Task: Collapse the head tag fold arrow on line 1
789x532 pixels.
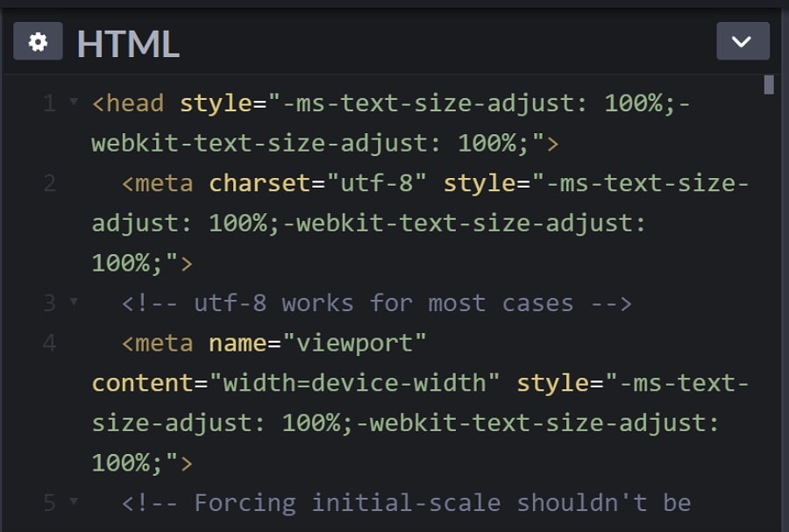Action: tap(74, 103)
